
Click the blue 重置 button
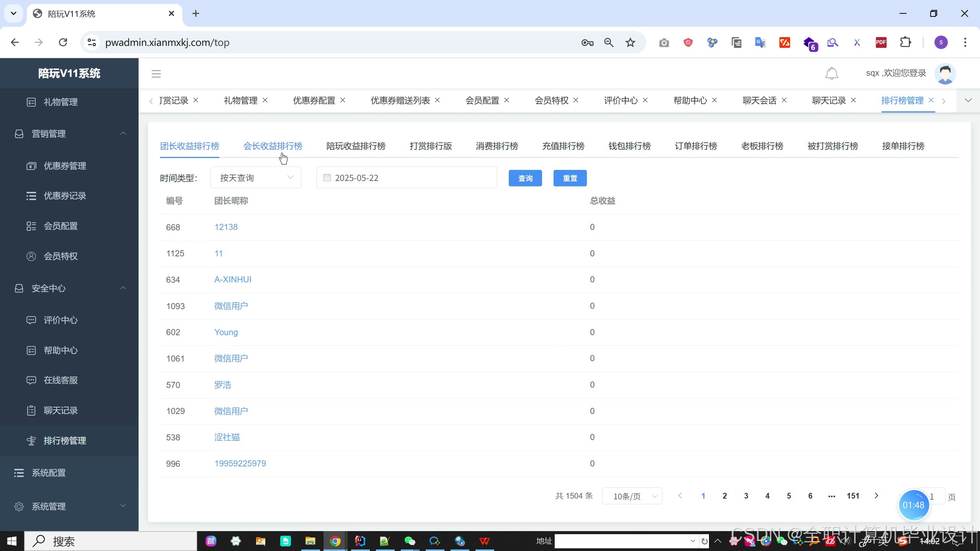coord(570,178)
